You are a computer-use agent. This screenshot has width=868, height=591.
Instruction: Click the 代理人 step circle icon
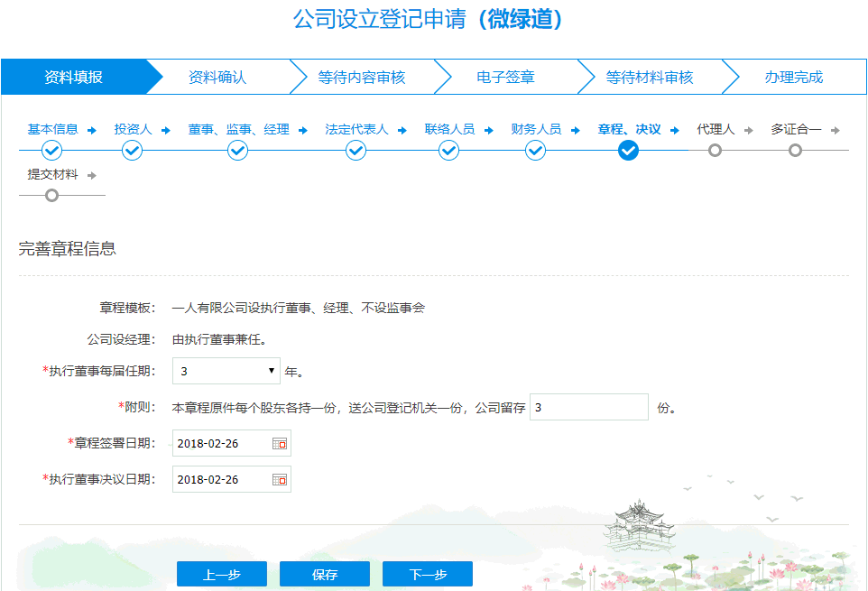714,151
